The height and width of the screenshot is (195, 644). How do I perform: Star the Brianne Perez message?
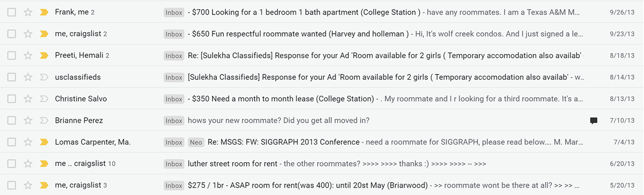28,121
